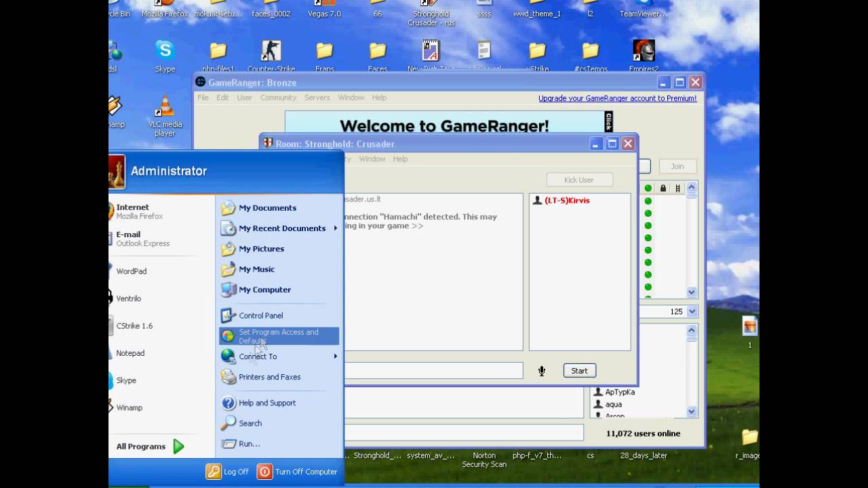The height and width of the screenshot is (488, 868).
Task: Expand My Recent Documents submenu arrow
Action: 335,228
